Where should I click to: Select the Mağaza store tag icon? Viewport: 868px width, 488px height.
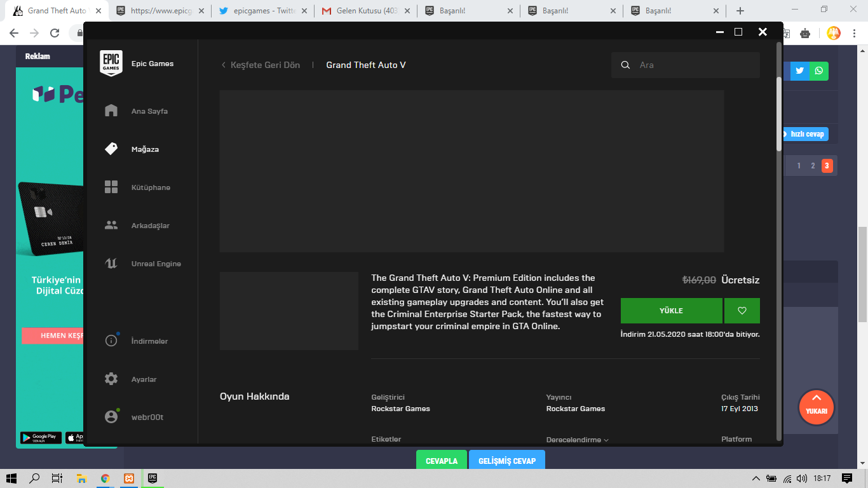coord(111,149)
